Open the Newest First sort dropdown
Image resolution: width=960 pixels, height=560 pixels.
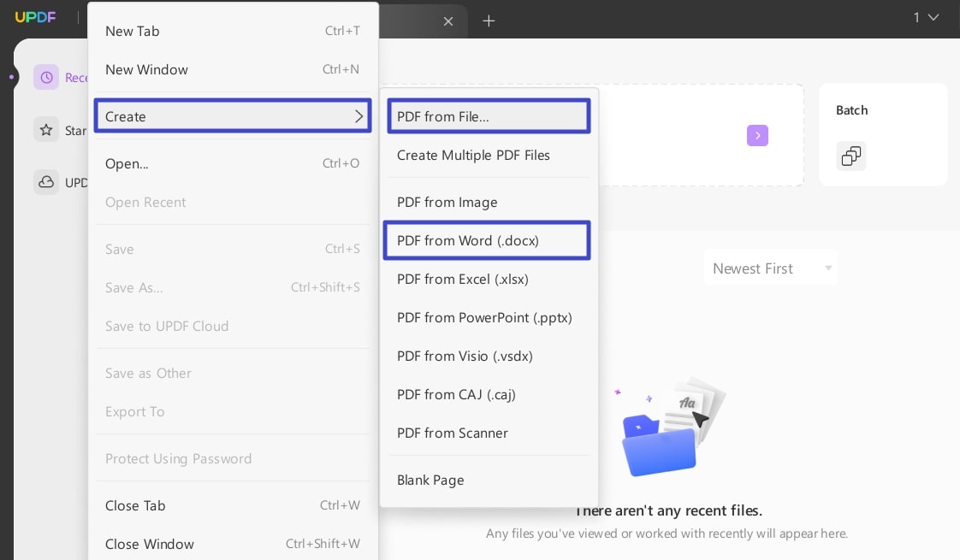click(x=770, y=268)
